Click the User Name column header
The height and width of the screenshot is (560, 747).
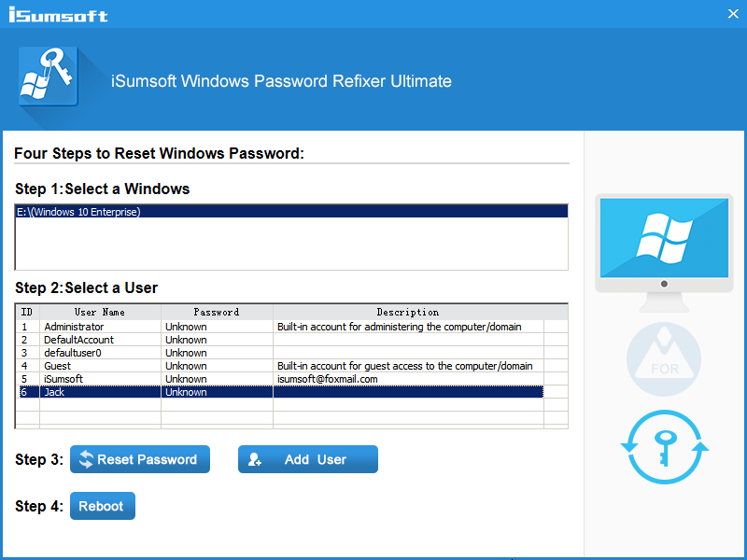pyautogui.click(x=100, y=312)
